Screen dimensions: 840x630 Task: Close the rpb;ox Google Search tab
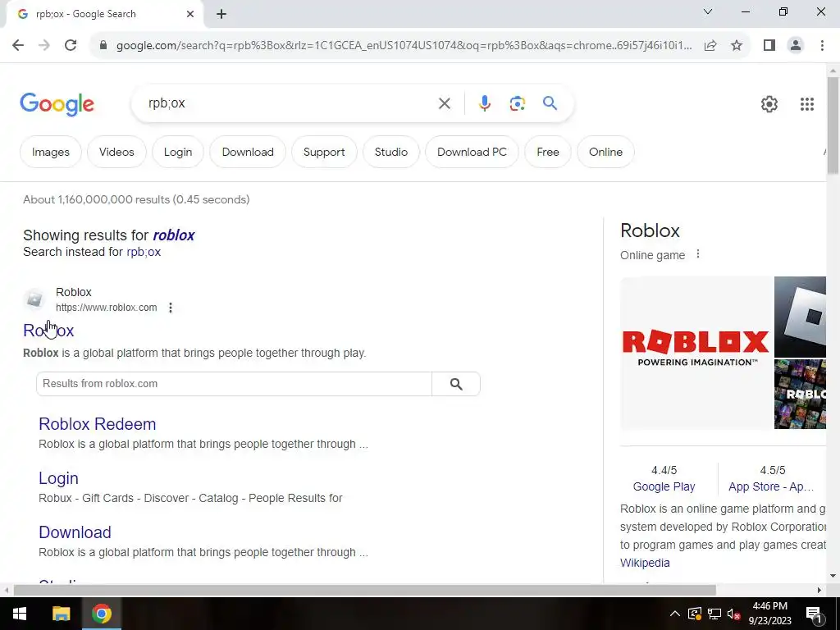[x=190, y=14]
